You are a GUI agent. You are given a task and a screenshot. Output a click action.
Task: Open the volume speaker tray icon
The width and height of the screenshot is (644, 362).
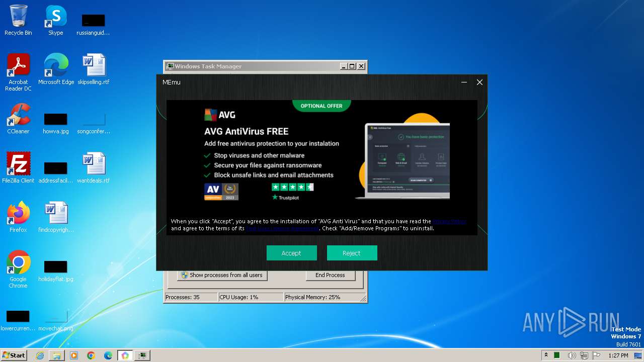(x=572, y=355)
